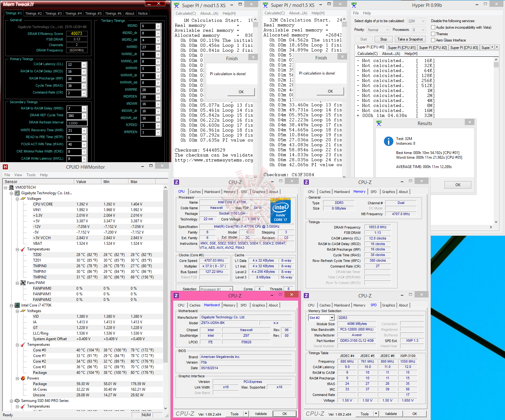
Task: Close the Hyper PI Results dialog
Action: 469,122
